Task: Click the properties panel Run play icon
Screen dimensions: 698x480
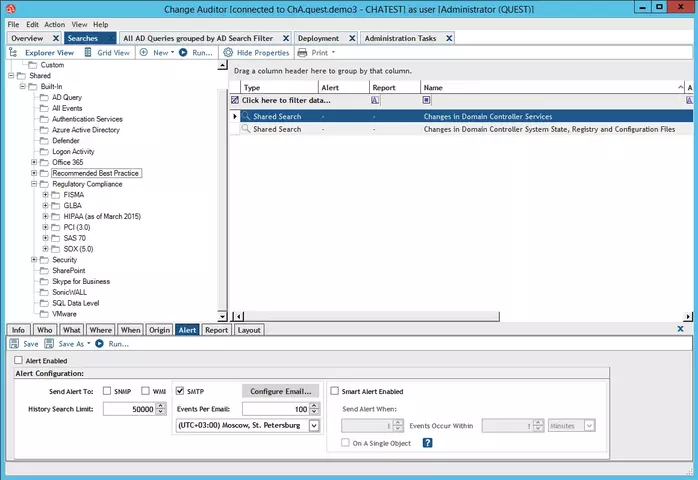Action: (x=99, y=344)
